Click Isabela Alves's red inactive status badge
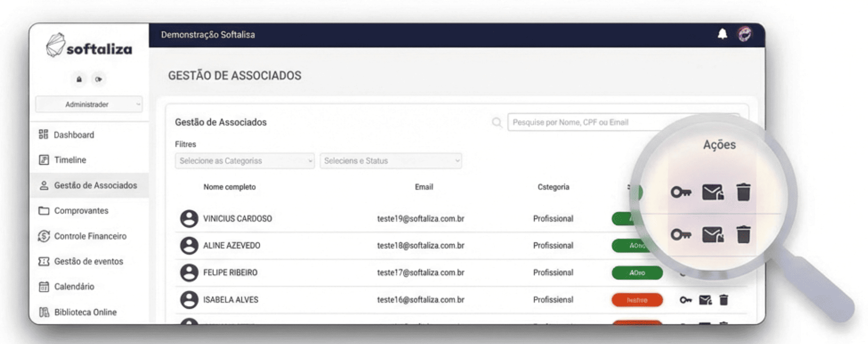 click(x=637, y=300)
